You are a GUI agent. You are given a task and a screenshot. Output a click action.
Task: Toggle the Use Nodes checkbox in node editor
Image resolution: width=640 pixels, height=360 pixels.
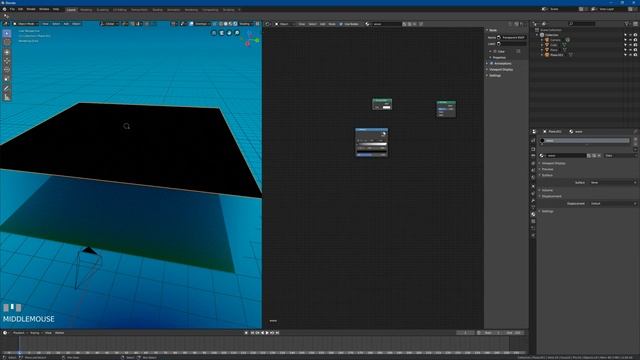[341, 24]
